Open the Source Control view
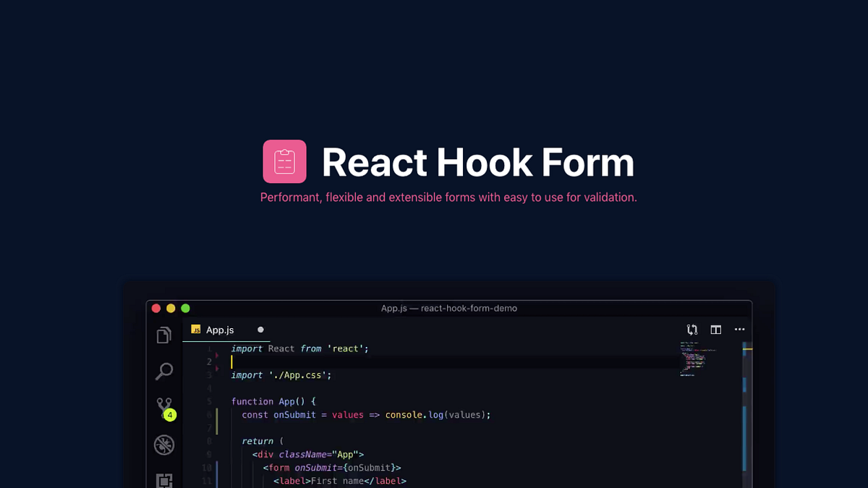868x488 pixels. (164, 405)
